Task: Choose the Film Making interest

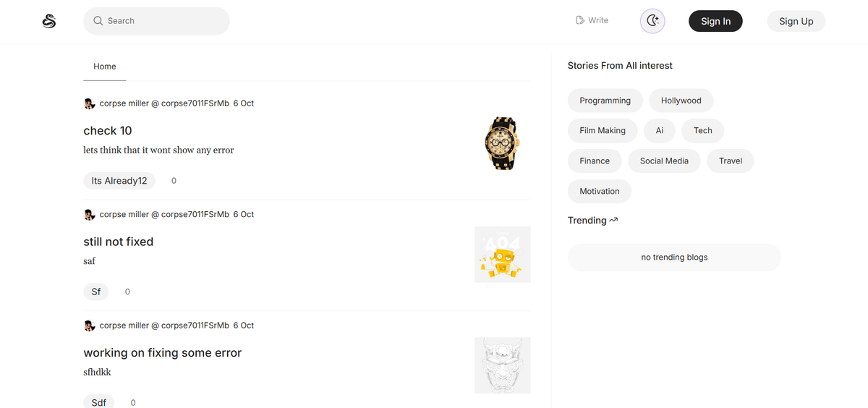Action: (602, 131)
